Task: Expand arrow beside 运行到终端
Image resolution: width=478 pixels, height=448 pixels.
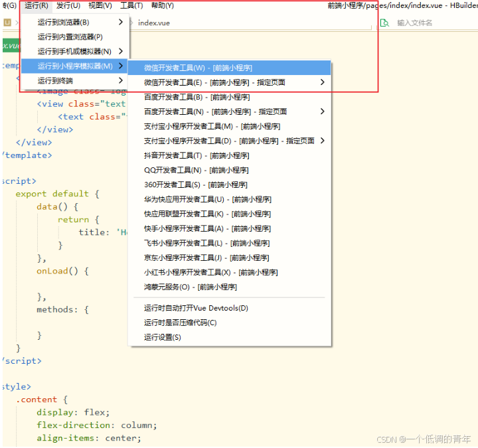Action: 121,80
